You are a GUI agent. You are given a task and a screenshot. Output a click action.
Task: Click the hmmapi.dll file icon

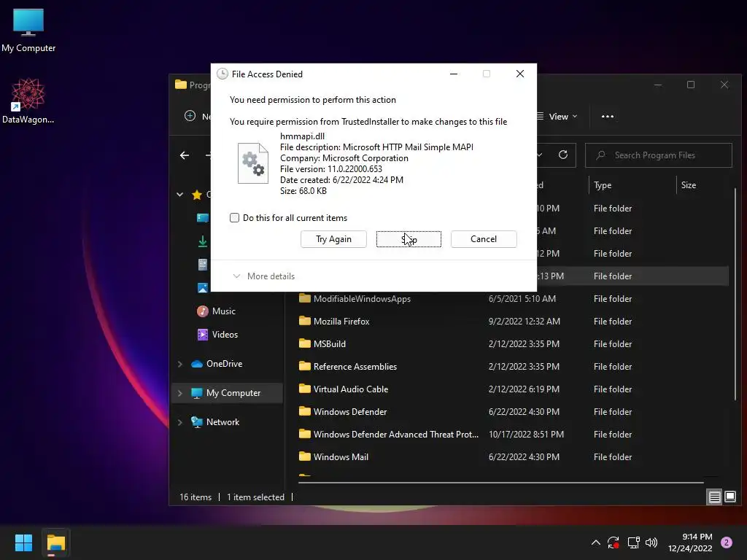(253, 163)
